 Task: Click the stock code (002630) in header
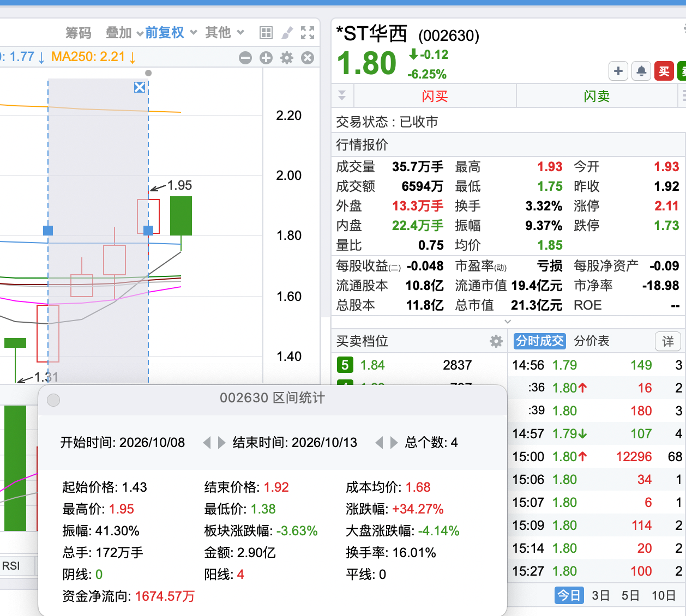449,36
